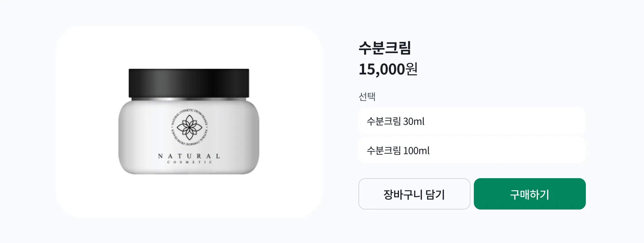Add item with 장바구니 담기 button

[x=414, y=194]
